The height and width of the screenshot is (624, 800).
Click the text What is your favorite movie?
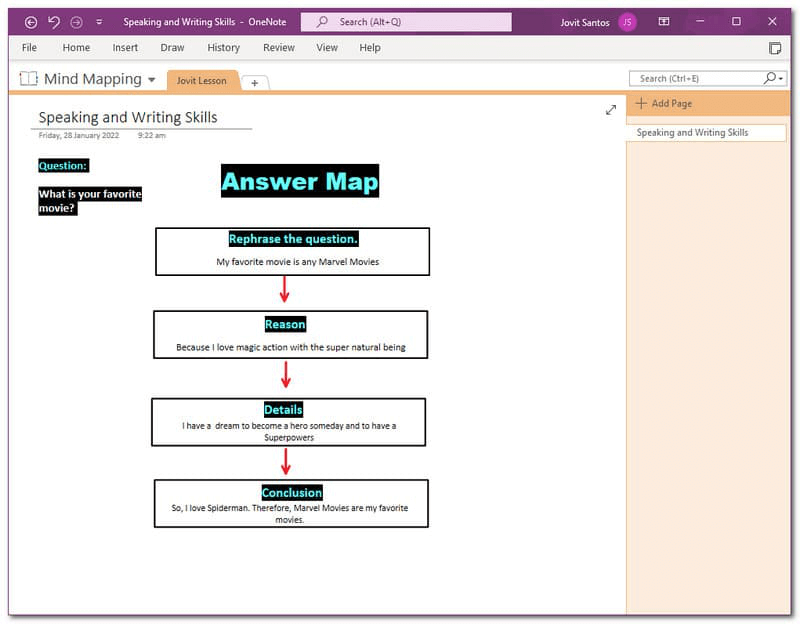[x=90, y=201]
